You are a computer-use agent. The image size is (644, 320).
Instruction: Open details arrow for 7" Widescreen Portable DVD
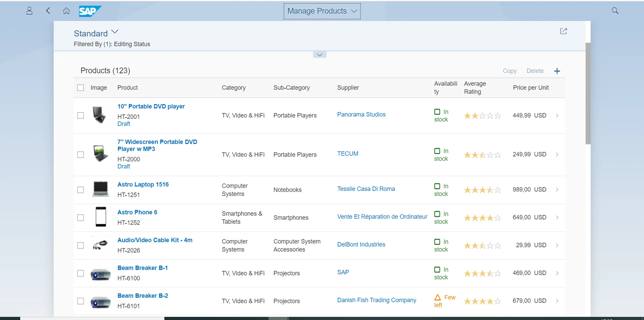click(557, 154)
